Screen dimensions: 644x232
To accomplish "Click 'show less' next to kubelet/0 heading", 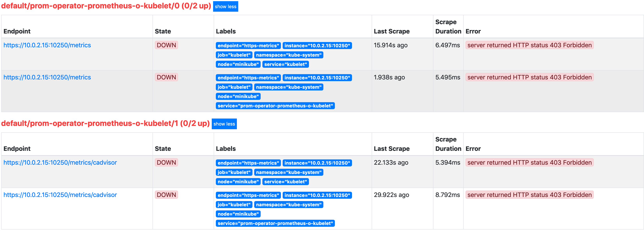I will pyautogui.click(x=225, y=6).
